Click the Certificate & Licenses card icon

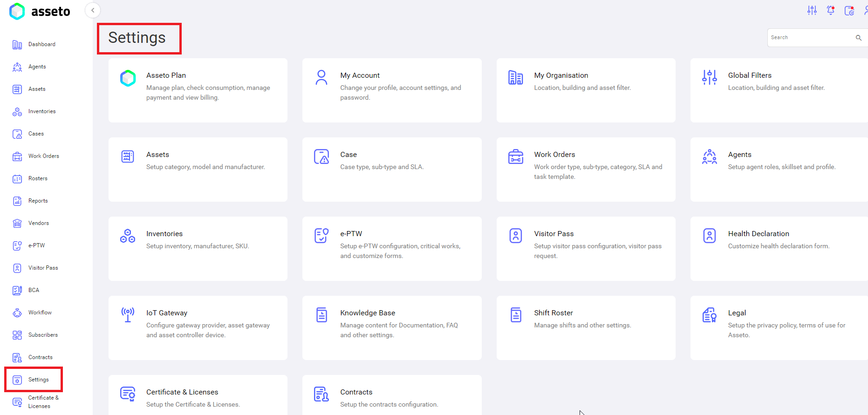128,394
